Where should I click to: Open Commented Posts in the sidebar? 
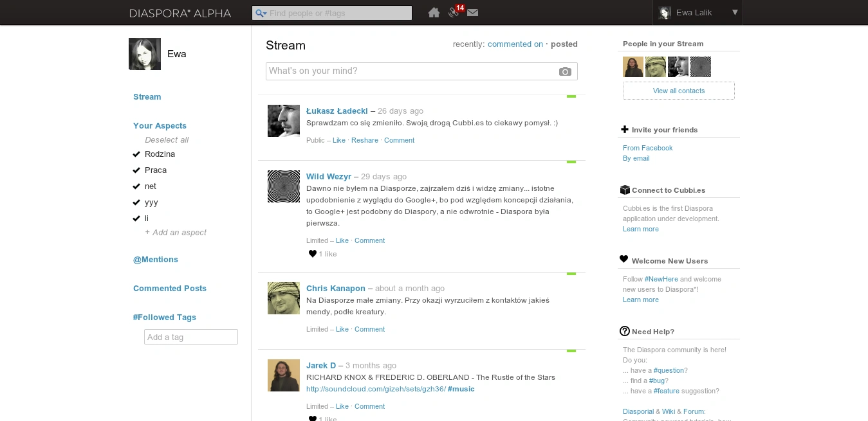pyautogui.click(x=170, y=289)
